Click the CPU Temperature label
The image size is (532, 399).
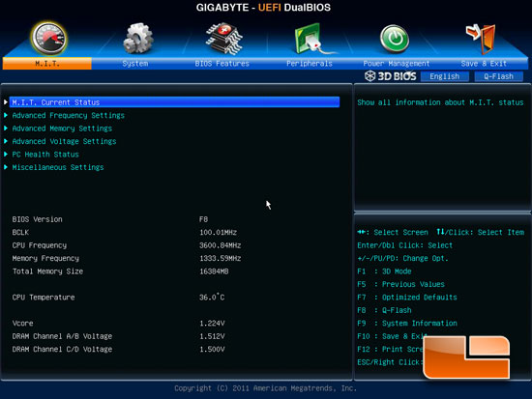pos(44,298)
